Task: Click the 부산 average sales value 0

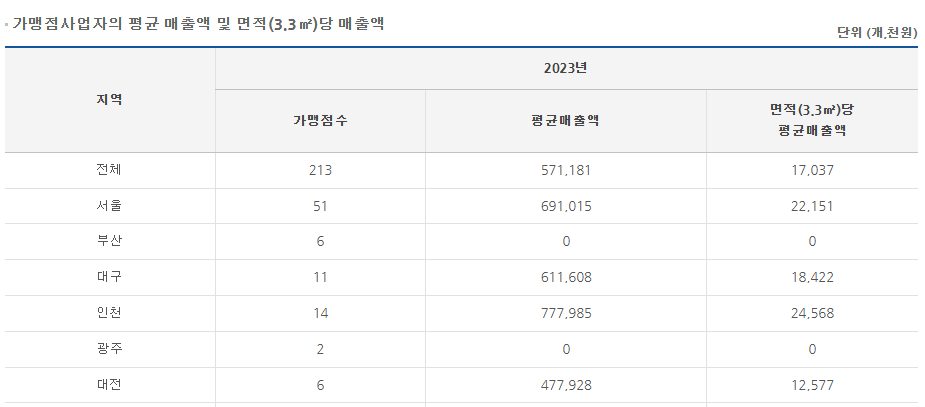Action: click(x=566, y=241)
